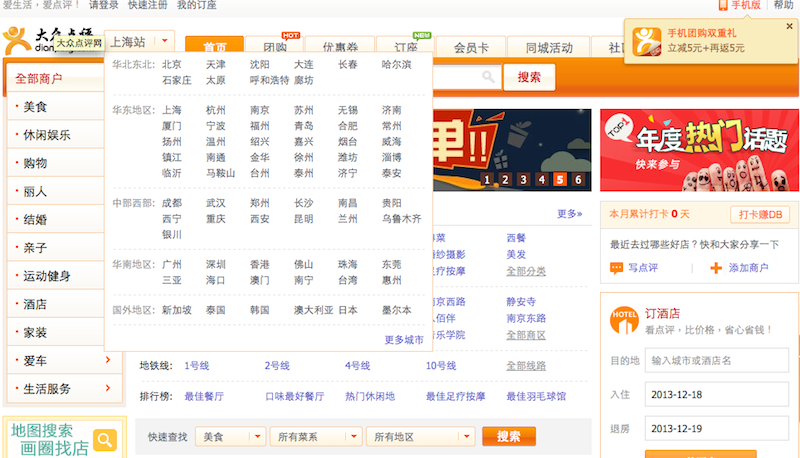Image resolution: width=800 pixels, height=458 pixels.
Task: Open the 年度热门话题 banner
Action: click(699, 150)
